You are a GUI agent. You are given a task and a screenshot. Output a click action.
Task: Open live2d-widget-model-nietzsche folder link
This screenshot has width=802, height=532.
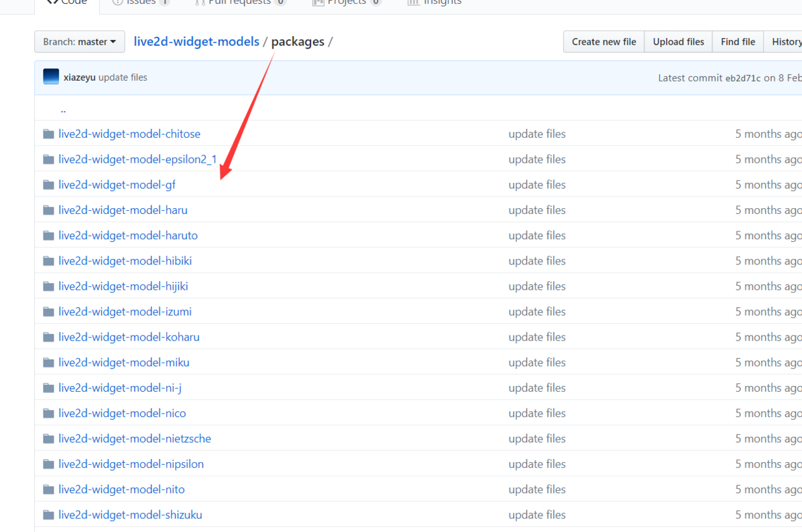tap(135, 438)
